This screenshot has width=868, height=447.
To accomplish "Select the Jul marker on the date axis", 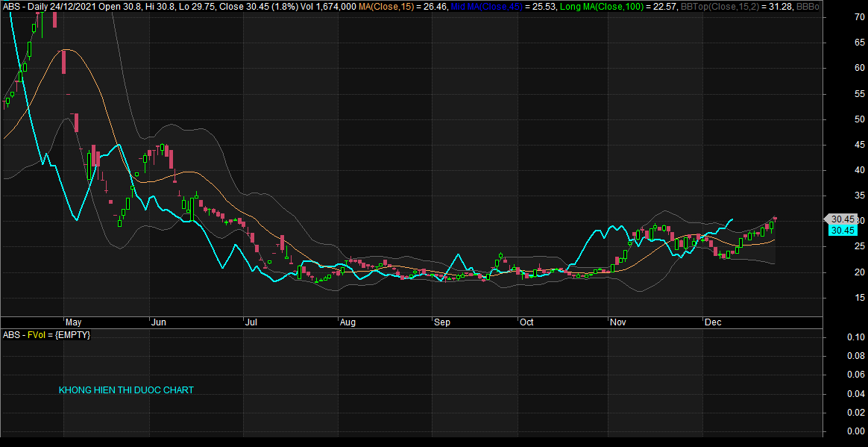I will point(251,323).
